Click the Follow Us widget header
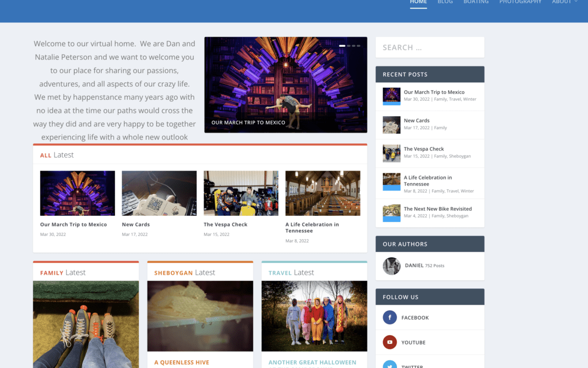 (x=430, y=297)
